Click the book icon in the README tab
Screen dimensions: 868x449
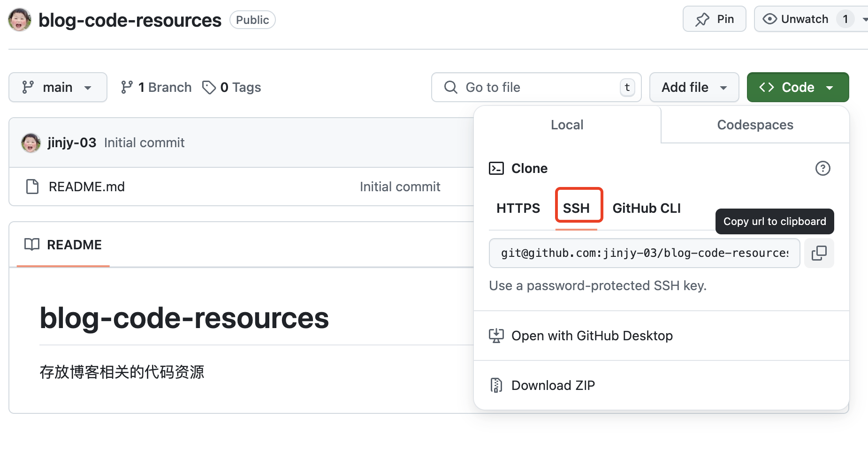point(32,244)
